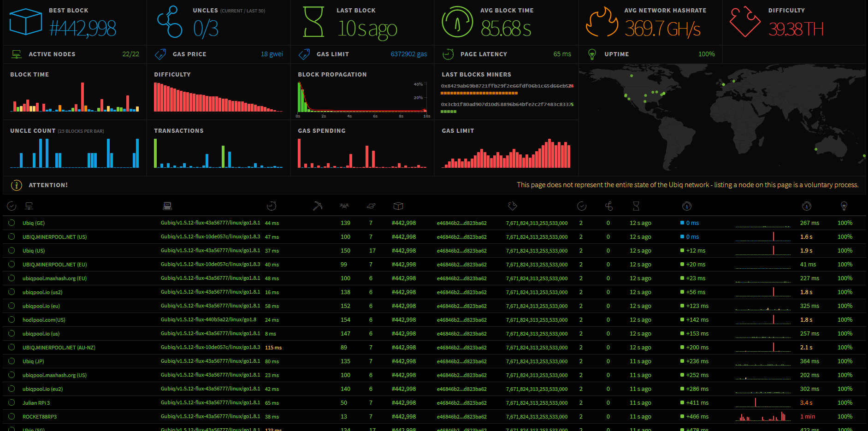Sort table by propagation time column icon
868x431 pixels.
pyautogui.click(x=687, y=206)
